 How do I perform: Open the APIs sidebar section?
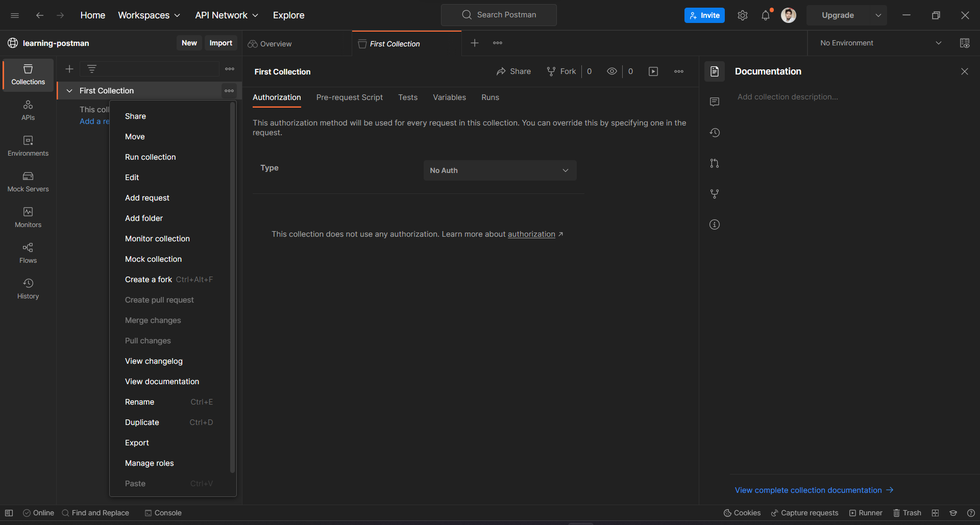28,111
